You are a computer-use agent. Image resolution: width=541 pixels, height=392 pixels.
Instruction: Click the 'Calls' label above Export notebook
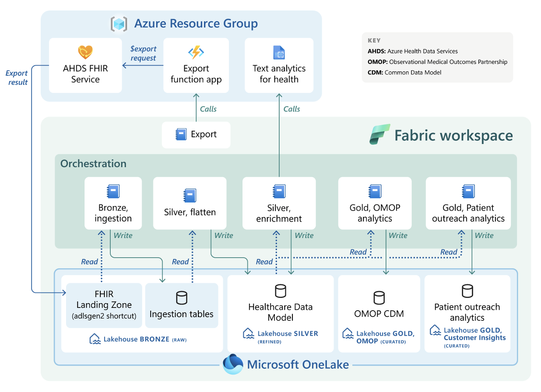click(208, 109)
